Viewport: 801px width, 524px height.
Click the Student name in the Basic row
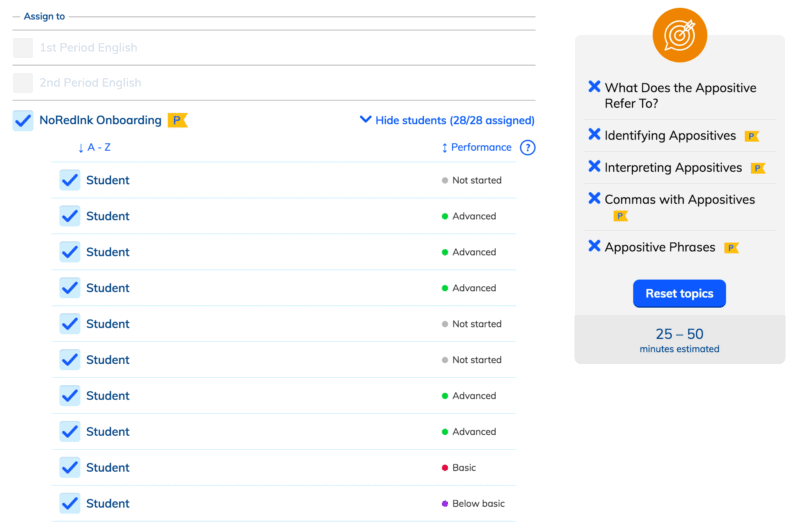coord(107,468)
